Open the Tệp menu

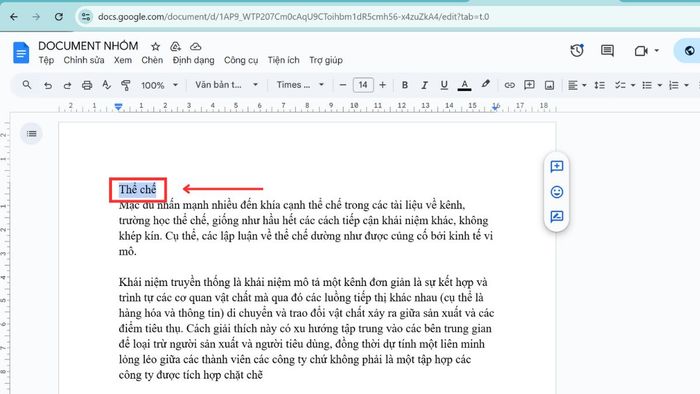pyautogui.click(x=46, y=60)
